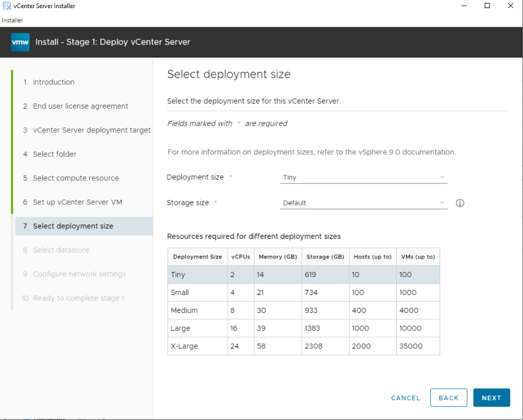Click the CANCEL button

pos(405,398)
